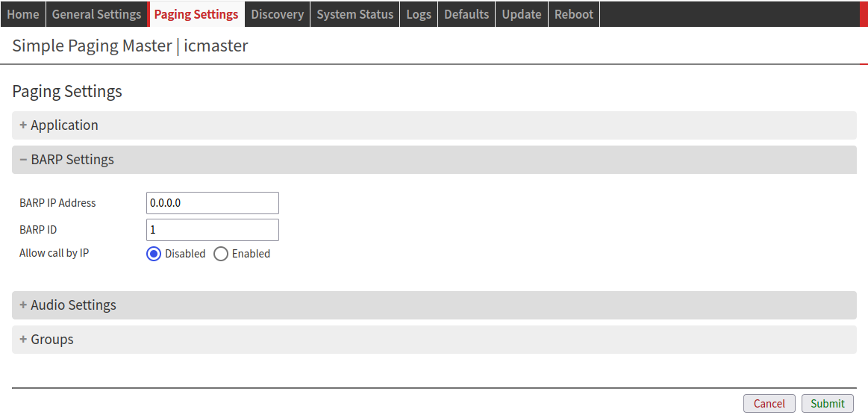The height and width of the screenshot is (415, 868).
Task: Click the Reboot tab
Action: coord(573,14)
